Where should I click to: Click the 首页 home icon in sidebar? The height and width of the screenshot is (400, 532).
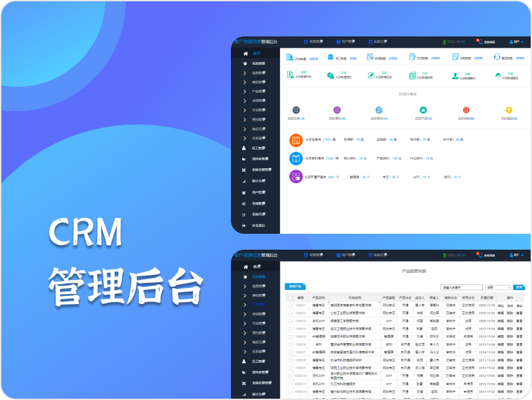246,53
